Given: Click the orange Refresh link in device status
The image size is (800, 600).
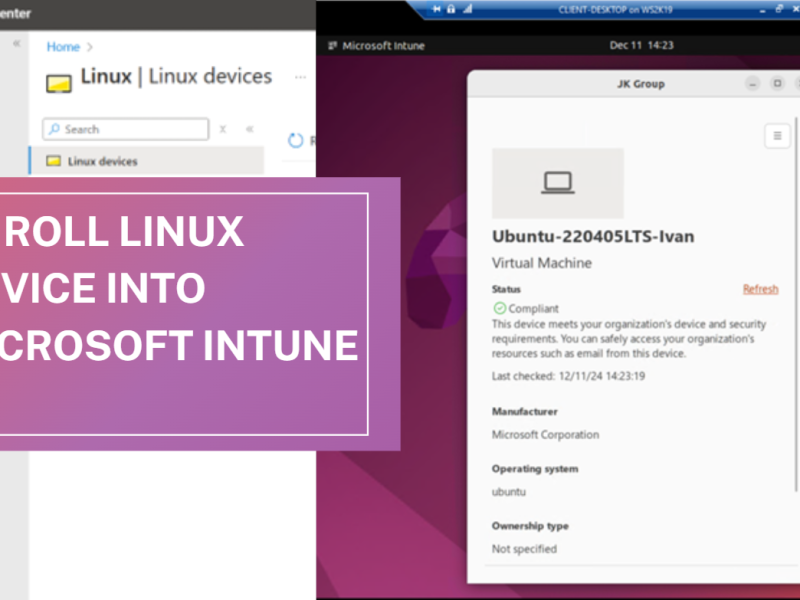Looking at the screenshot, I should 761,289.
